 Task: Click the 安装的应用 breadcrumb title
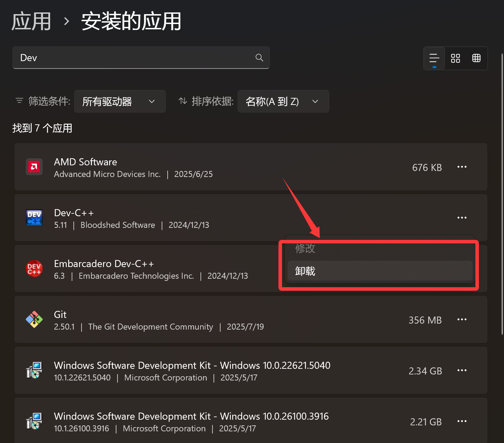click(x=131, y=21)
